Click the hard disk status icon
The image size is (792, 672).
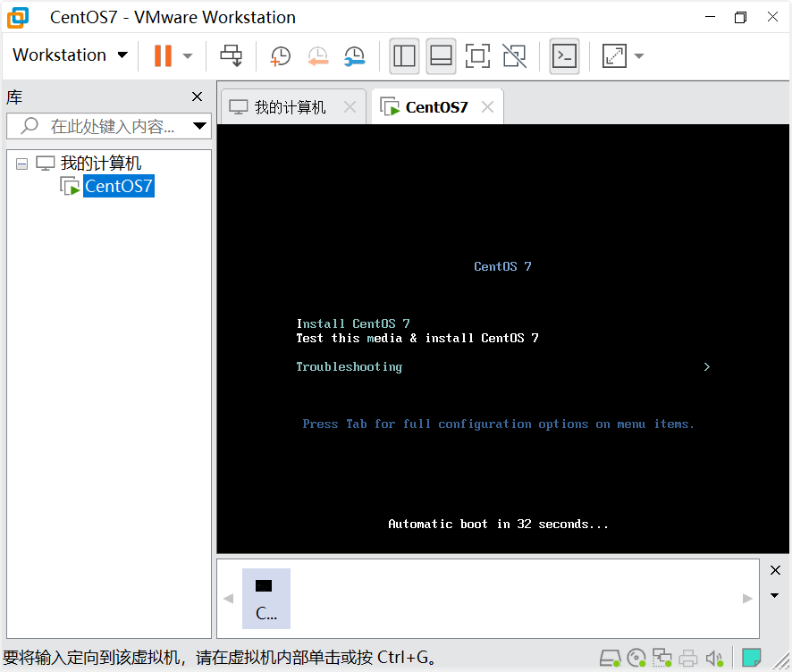(611, 658)
